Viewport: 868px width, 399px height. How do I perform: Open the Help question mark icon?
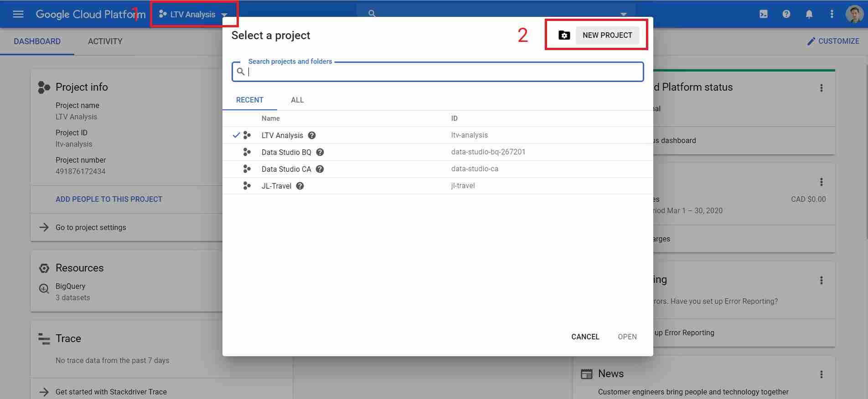pyautogui.click(x=786, y=14)
